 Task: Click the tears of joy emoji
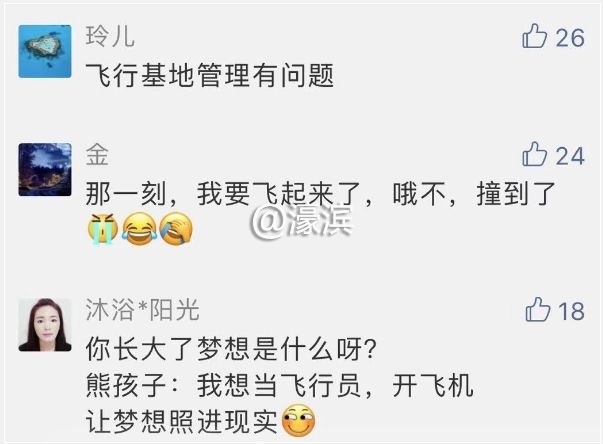point(139,229)
